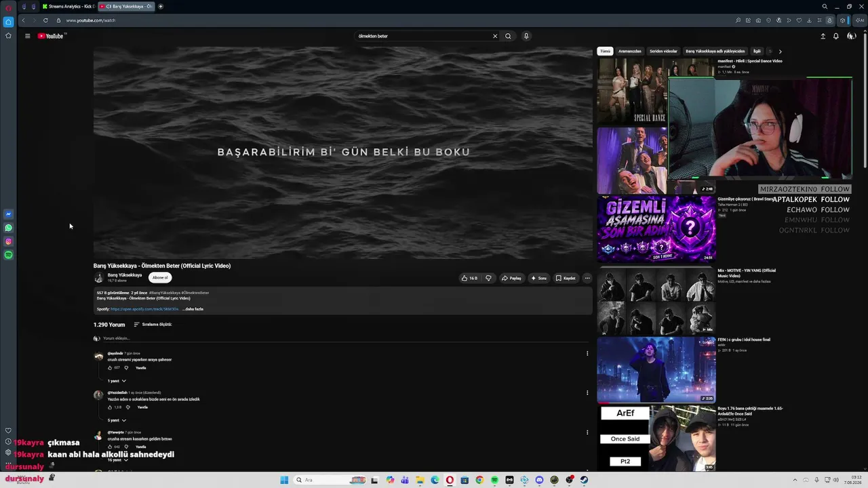This screenshot has width=868, height=488.
Task: Open Opera sidebar home icon
Action: tap(8, 22)
